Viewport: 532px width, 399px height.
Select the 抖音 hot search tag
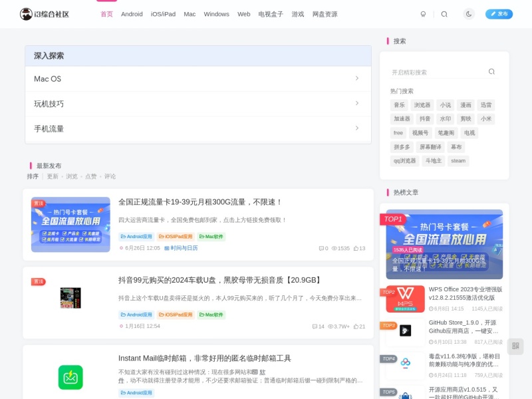pyautogui.click(x=425, y=119)
